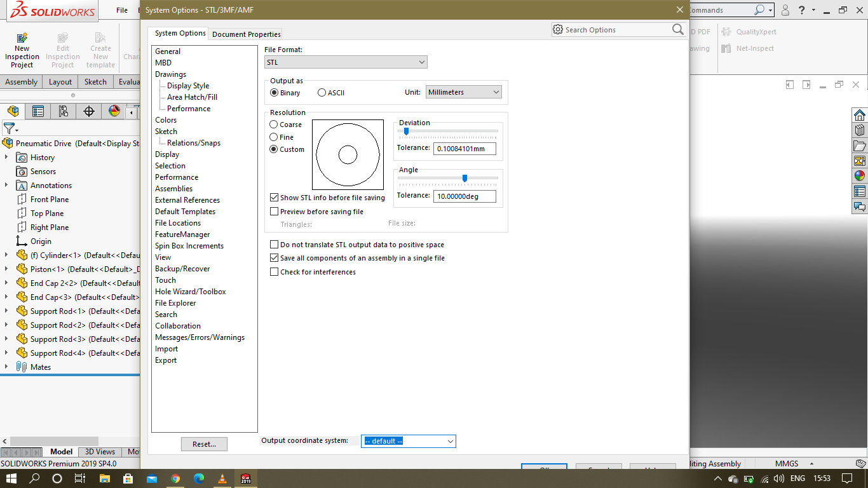
Task: Click the Reset... button
Action: tap(204, 444)
